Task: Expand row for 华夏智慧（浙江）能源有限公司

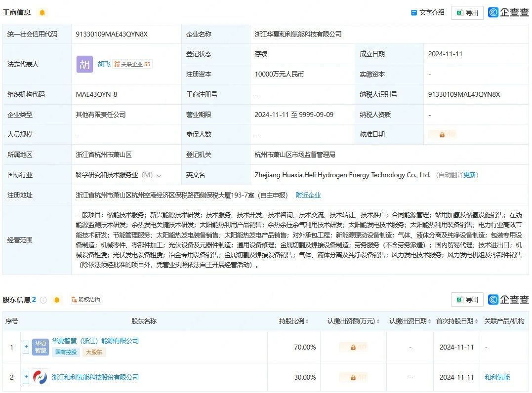Action: [26, 347]
